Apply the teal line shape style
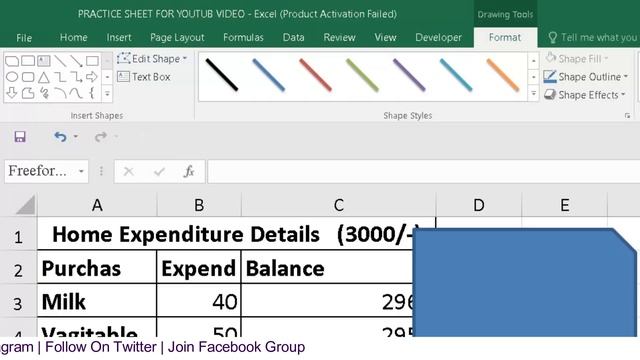This screenshot has width=640, height=360. (456, 75)
